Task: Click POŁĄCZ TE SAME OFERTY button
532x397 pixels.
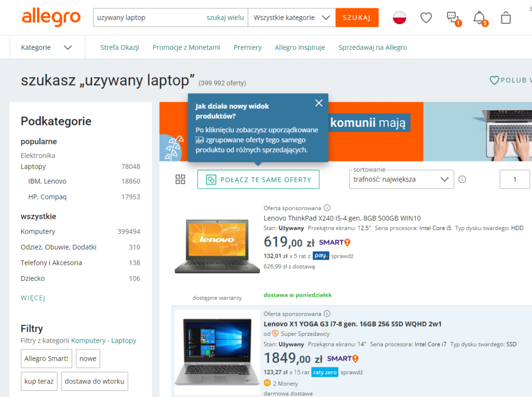Action: pos(258,180)
